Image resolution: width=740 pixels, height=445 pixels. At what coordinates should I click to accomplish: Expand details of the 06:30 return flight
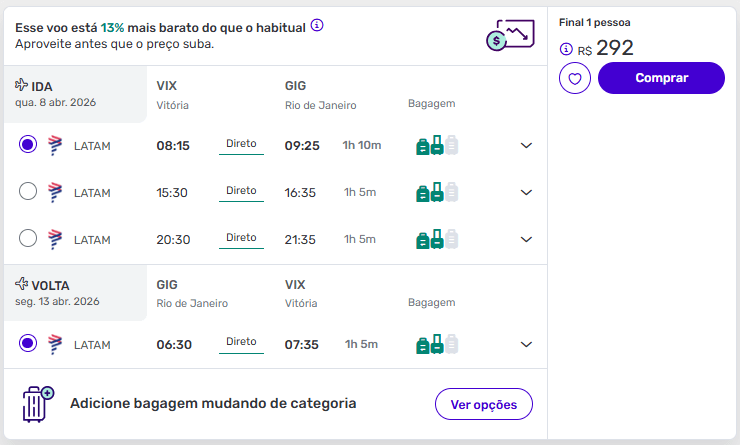(x=527, y=345)
